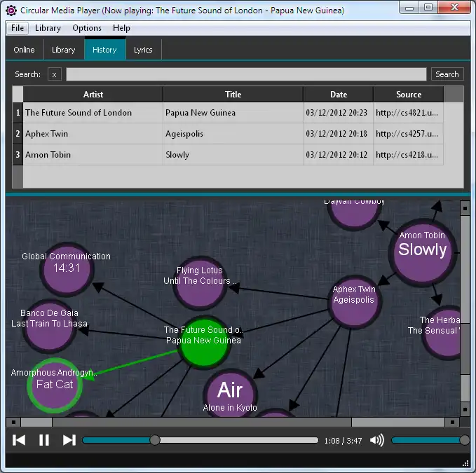Select the 'Slowly' title cell in history
This screenshot has width=476, height=473.
(233, 155)
